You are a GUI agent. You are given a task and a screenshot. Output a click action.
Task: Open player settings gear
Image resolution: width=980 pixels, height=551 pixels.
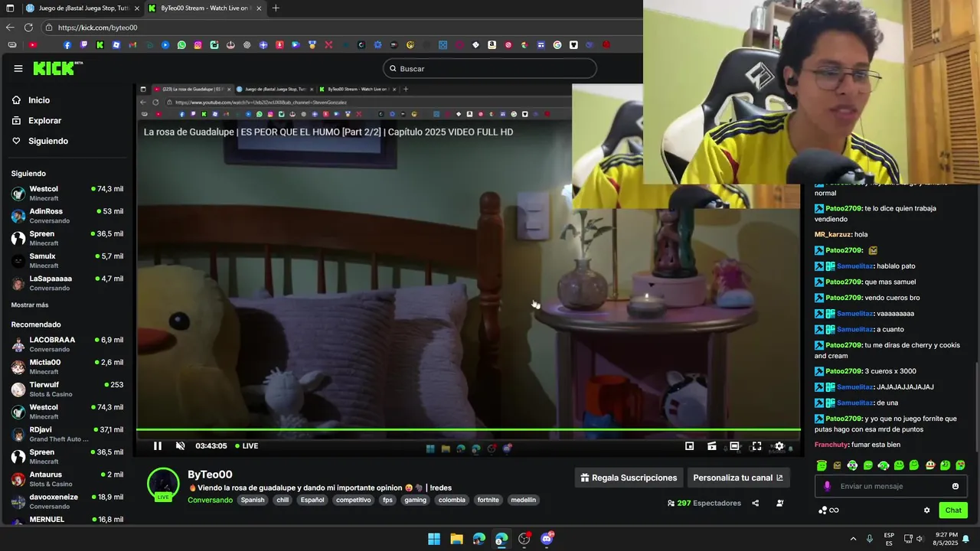[779, 446]
